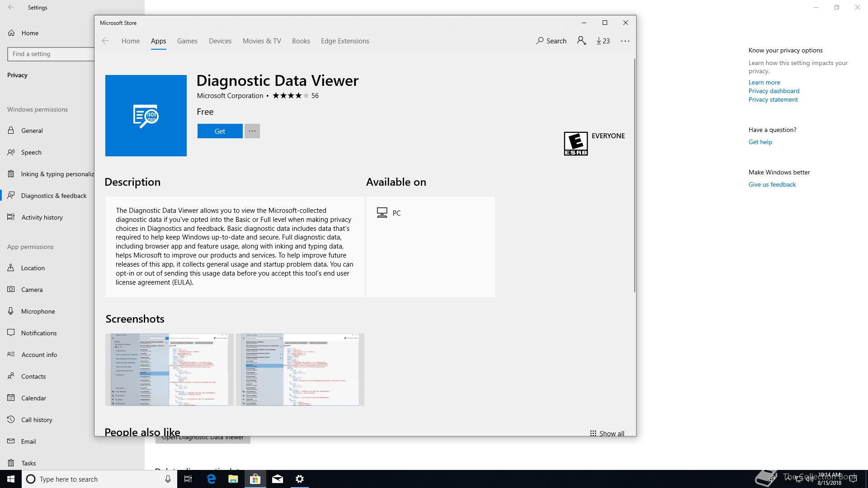Open the Edge Extensions tab
Image resolution: width=868 pixels, height=488 pixels.
point(345,41)
